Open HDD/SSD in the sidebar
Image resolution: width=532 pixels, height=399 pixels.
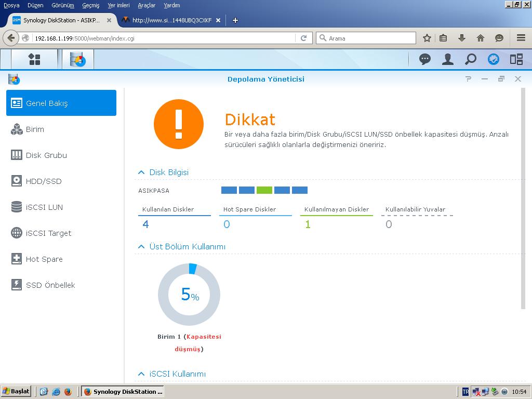tap(44, 181)
